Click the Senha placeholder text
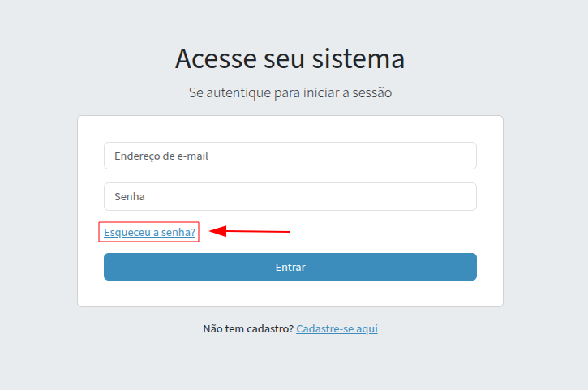Image resolution: width=588 pixels, height=390 pixels. click(130, 196)
